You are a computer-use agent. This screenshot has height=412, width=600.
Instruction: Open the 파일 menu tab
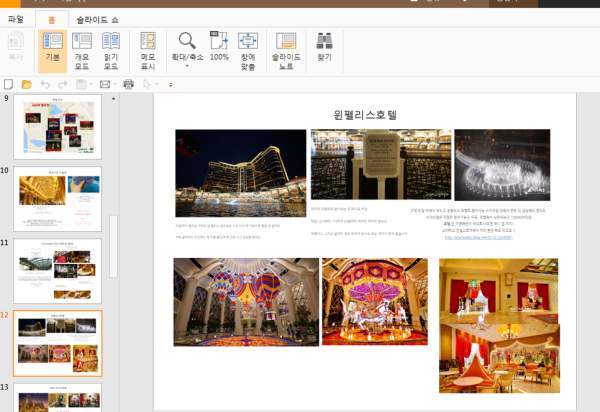16,19
